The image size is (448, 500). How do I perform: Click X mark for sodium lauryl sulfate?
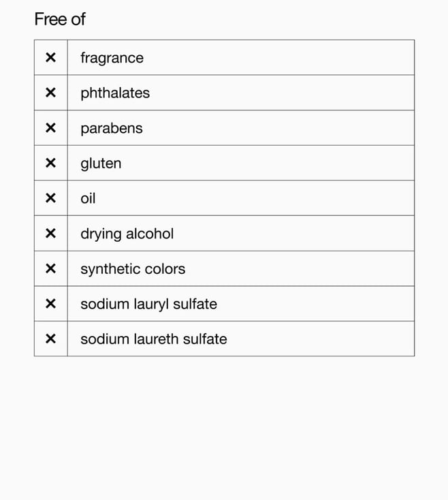tap(50, 304)
